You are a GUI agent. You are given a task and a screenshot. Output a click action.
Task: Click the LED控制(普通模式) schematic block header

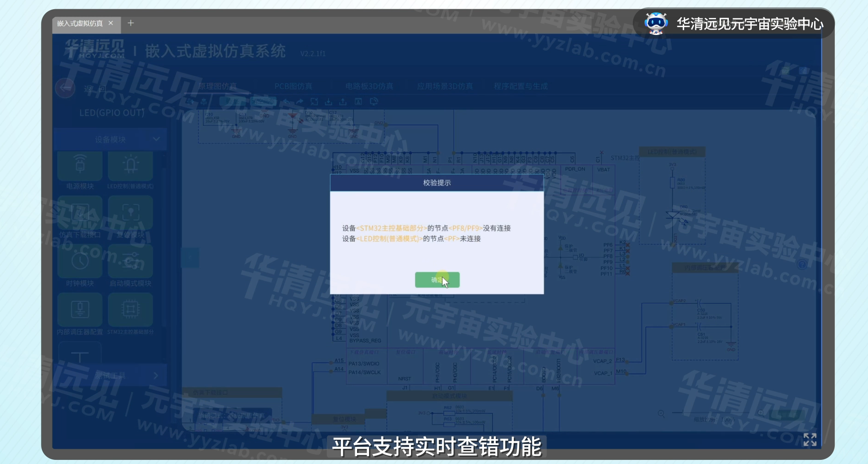pos(672,152)
